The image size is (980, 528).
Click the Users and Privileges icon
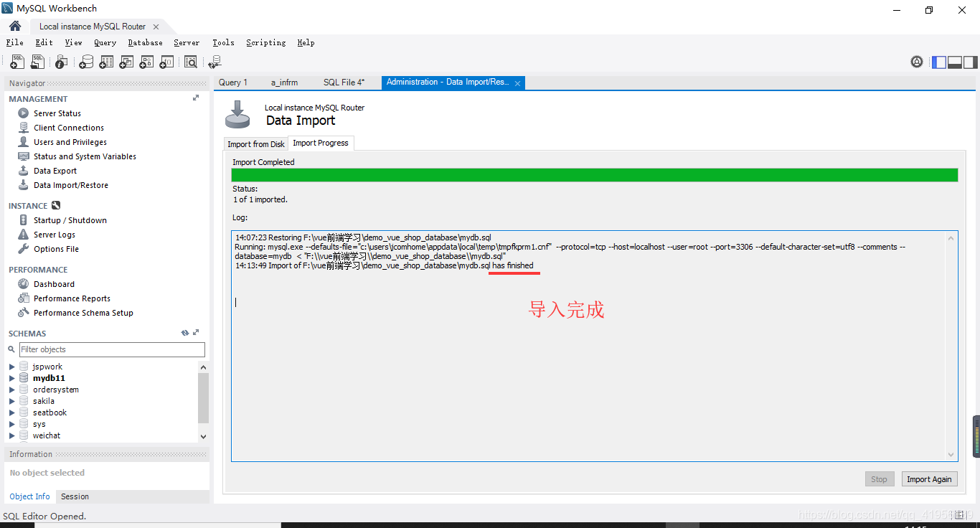[x=23, y=142]
